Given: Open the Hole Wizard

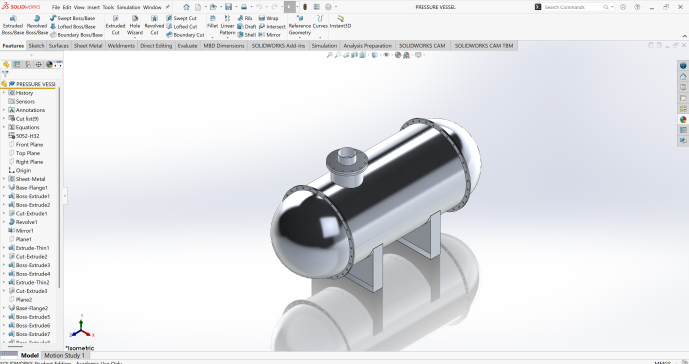Looking at the screenshot, I should click(x=135, y=25).
